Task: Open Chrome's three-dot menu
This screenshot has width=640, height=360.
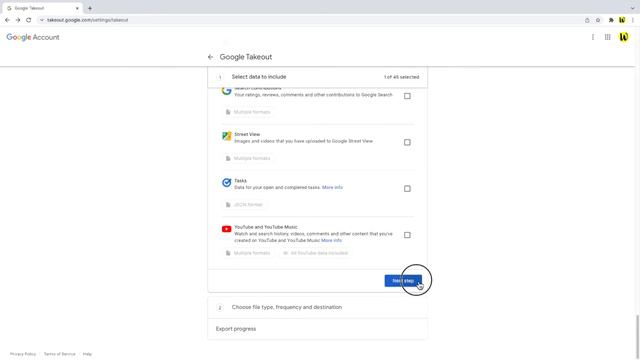Action: pos(633,20)
